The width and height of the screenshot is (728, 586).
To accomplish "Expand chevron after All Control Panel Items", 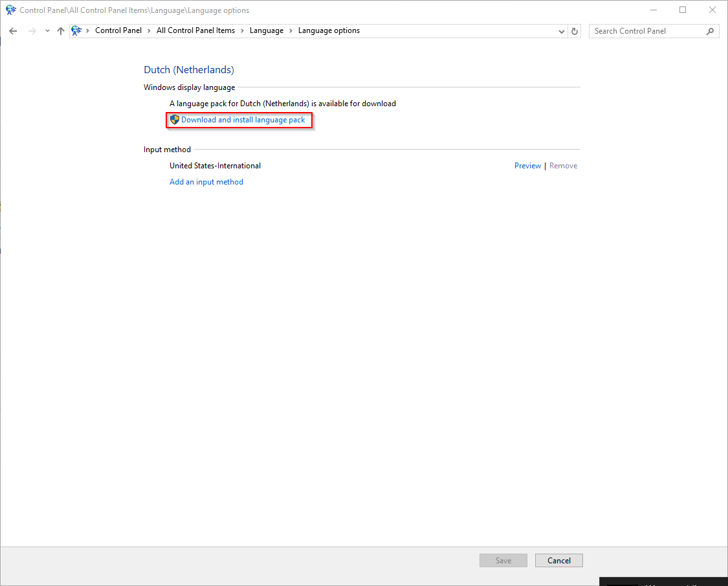I will tap(242, 31).
